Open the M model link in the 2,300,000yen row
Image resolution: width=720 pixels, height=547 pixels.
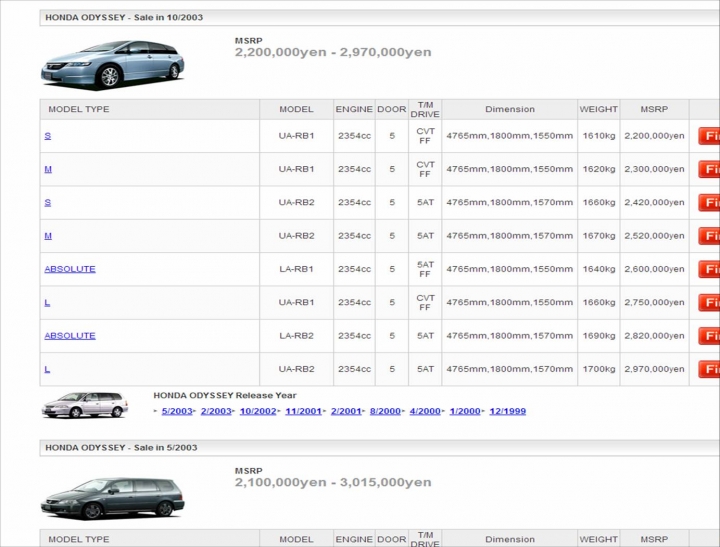coord(48,169)
